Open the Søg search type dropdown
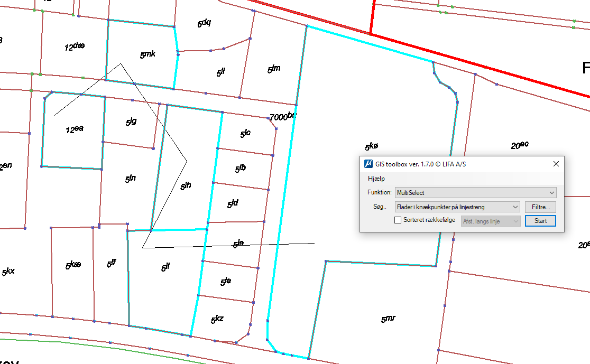 [457, 207]
